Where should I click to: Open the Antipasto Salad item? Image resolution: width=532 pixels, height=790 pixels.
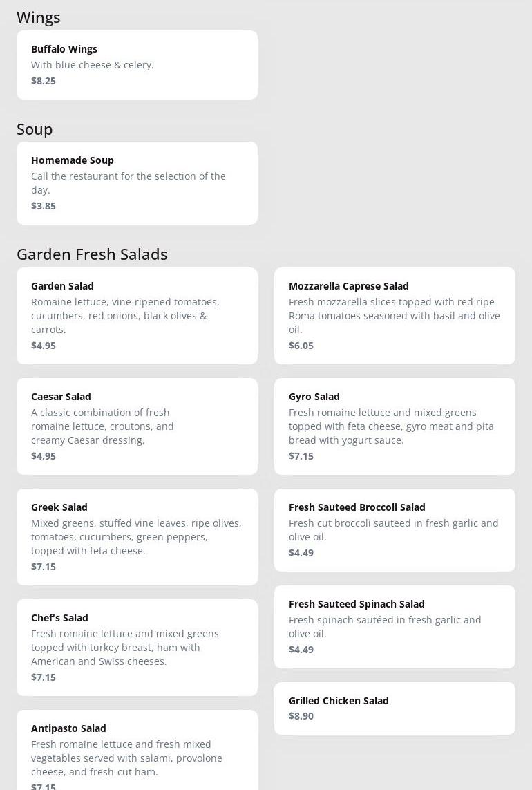137,751
